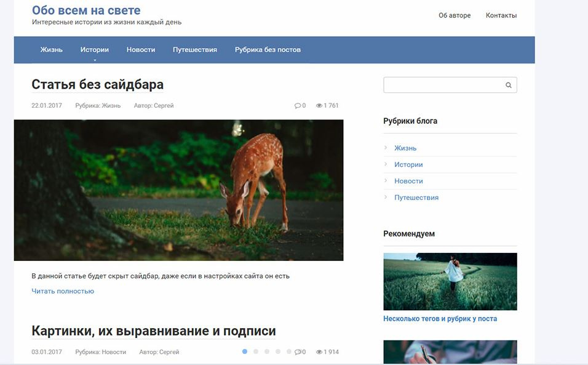Viewport: 588px width, 365px height.
Task: Click comments icon on "Статья без сайдбара" post
Action: (x=298, y=106)
